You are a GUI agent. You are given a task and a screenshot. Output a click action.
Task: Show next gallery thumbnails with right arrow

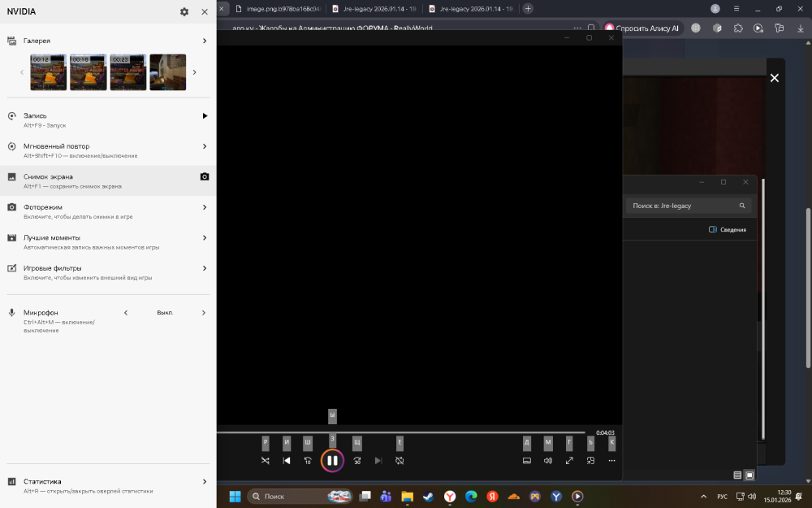click(195, 72)
